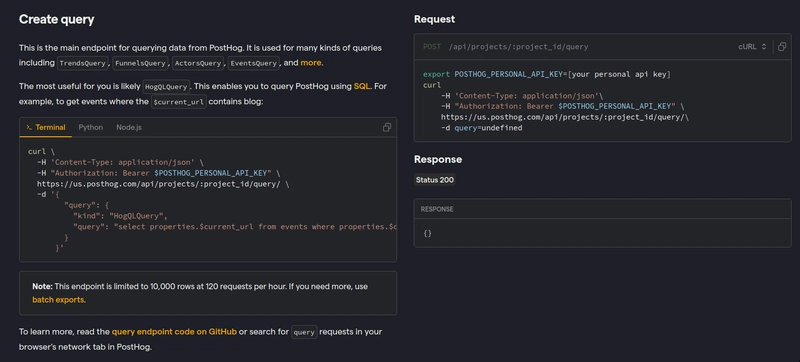This screenshot has height=362, width=800.
Task: Click the TrendsQuery code tag
Action: click(82, 63)
